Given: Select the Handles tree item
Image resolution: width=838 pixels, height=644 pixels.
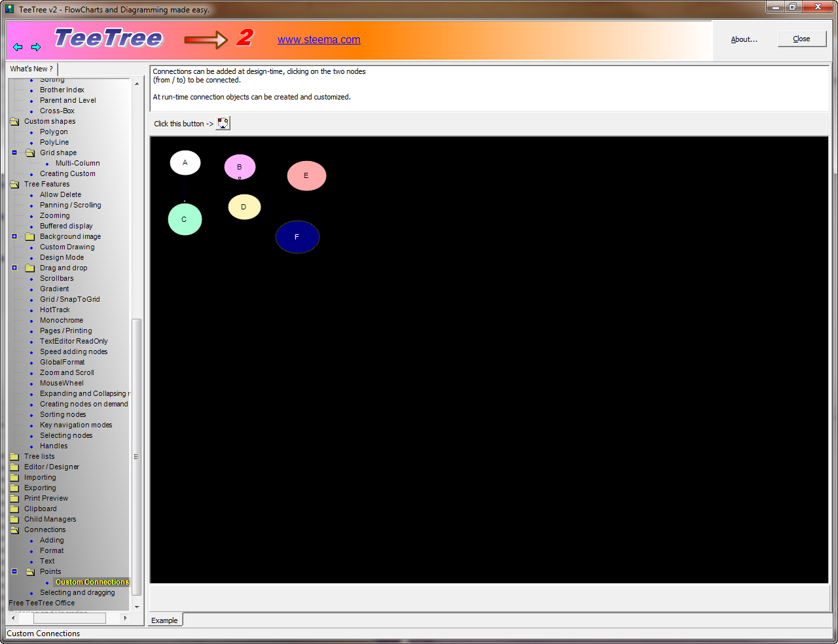Looking at the screenshot, I should click(54, 446).
